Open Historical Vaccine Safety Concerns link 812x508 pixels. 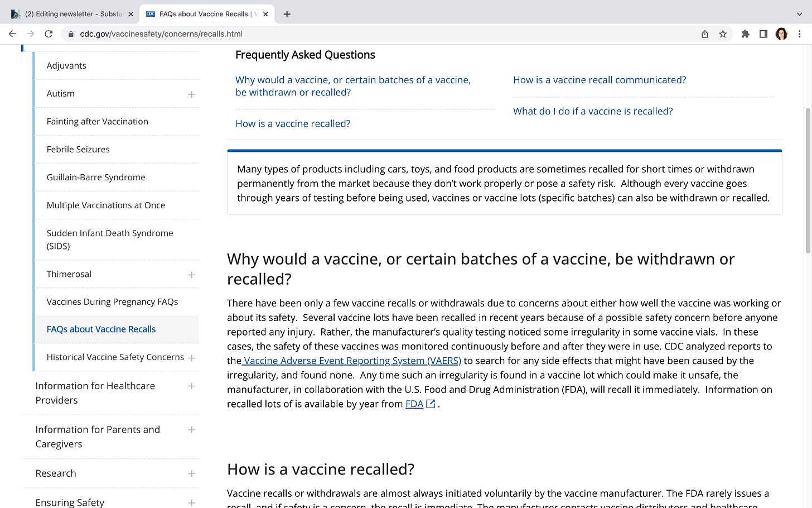(115, 357)
